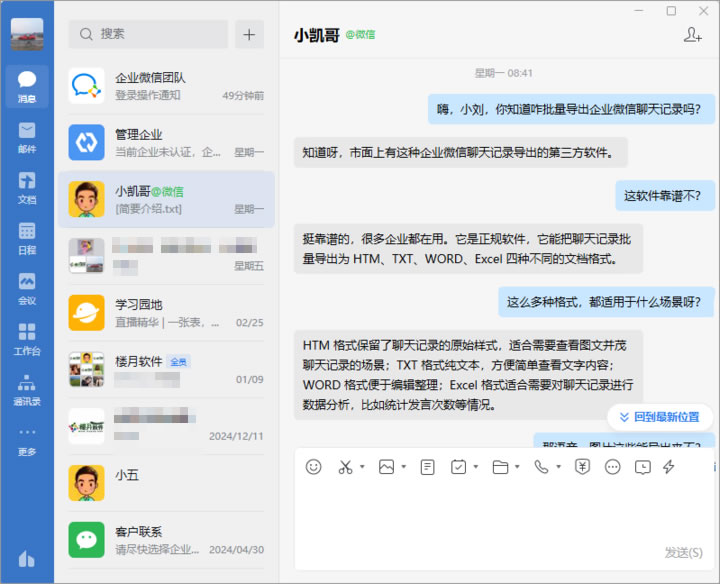Image resolution: width=720 pixels, height=584 pixels.
Task: Click the add member icon at top right
Action: click(692, 35)
